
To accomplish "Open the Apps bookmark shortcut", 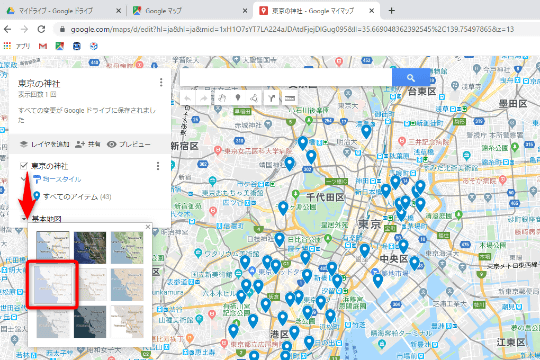I will (17, 46).
